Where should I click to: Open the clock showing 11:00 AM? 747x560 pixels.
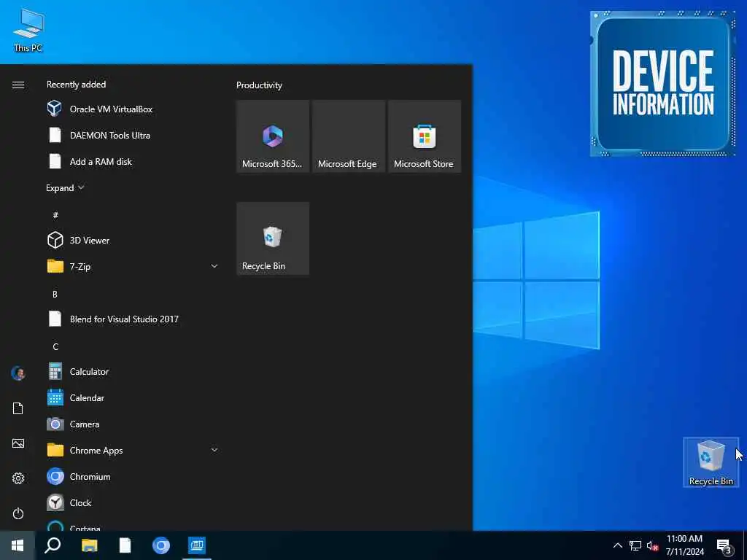pyautogui.click(x=684, y=545)
